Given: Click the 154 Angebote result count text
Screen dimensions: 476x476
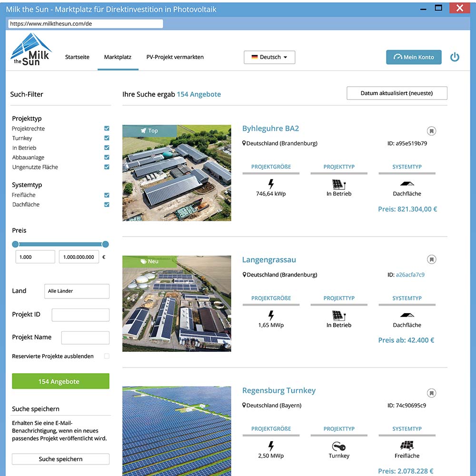Looking at the screenshot, I should [199, 94].
